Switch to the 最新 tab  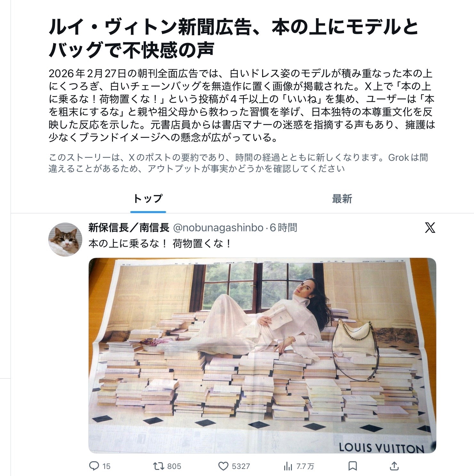[342, 199]
